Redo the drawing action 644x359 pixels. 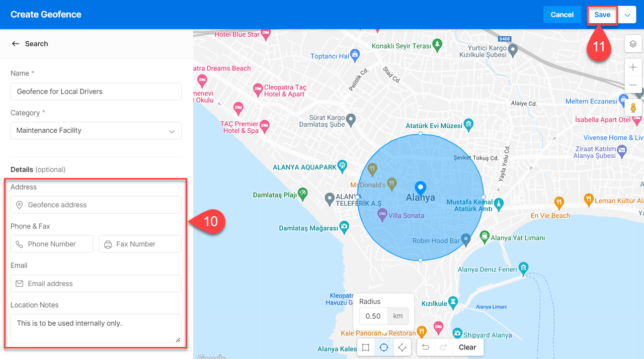443,347
